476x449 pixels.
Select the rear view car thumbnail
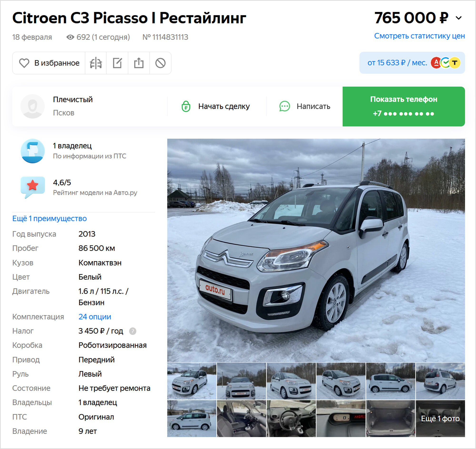point(440,381)
